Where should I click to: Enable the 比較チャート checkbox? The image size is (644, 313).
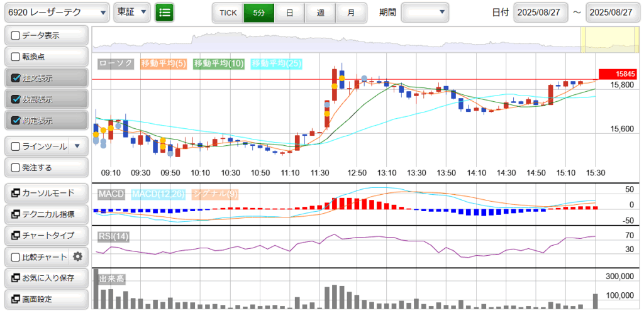(x=16, y=257)
